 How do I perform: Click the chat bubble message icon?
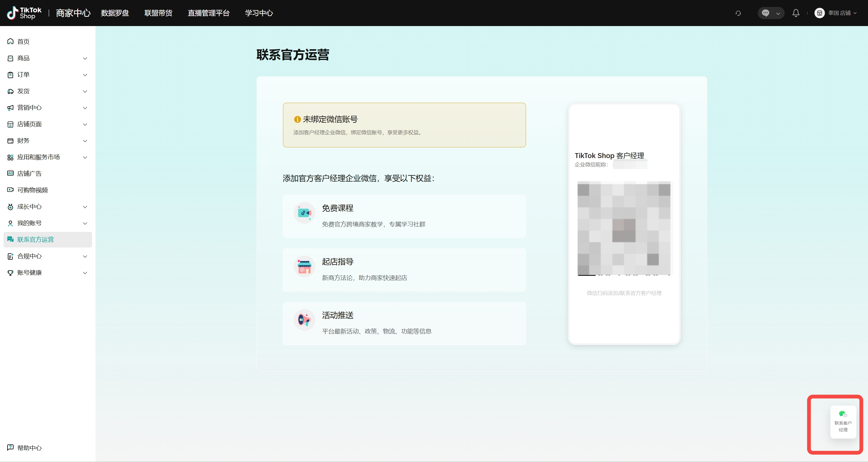765,13
